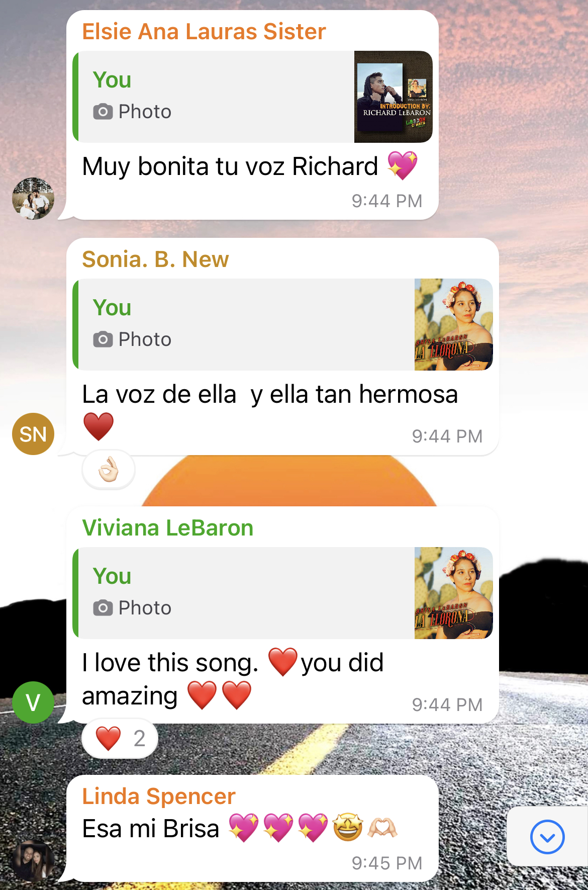Open the Richard LeBaron photo thumbnail
The width and height of the screenshot is (588, 890).
(x=394, y=97)
